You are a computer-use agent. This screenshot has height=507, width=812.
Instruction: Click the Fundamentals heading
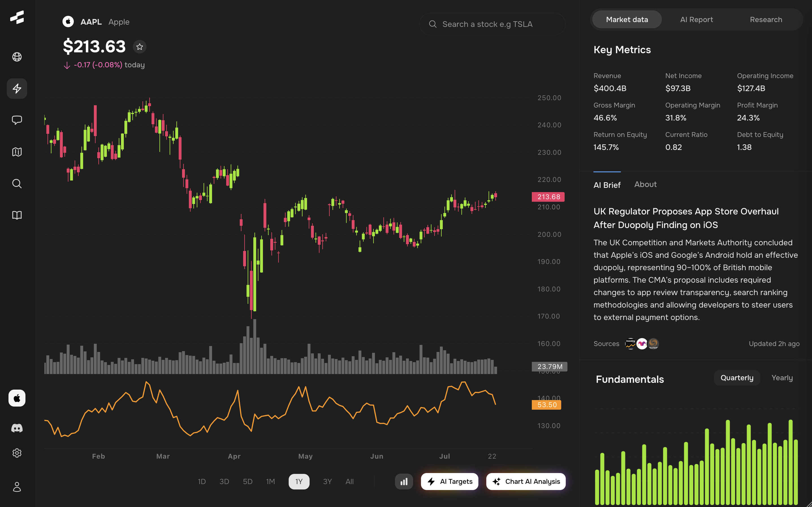(630, 379)
